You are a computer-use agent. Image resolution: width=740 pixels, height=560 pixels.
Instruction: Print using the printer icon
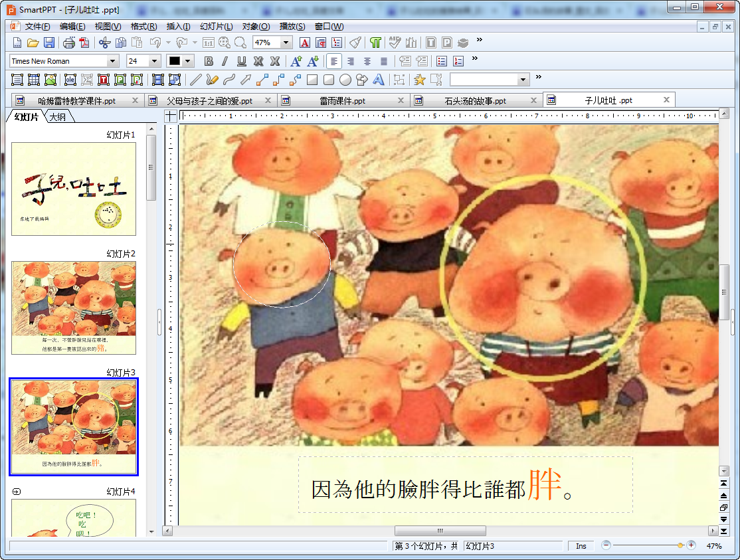tap(69, 43)
